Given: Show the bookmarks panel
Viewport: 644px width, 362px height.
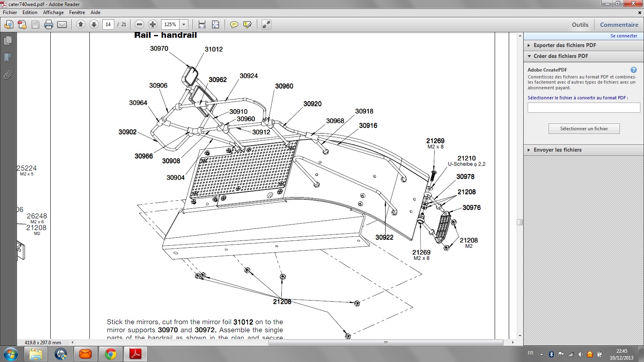Looking at the screenshot, I should [x=8, y=58].
